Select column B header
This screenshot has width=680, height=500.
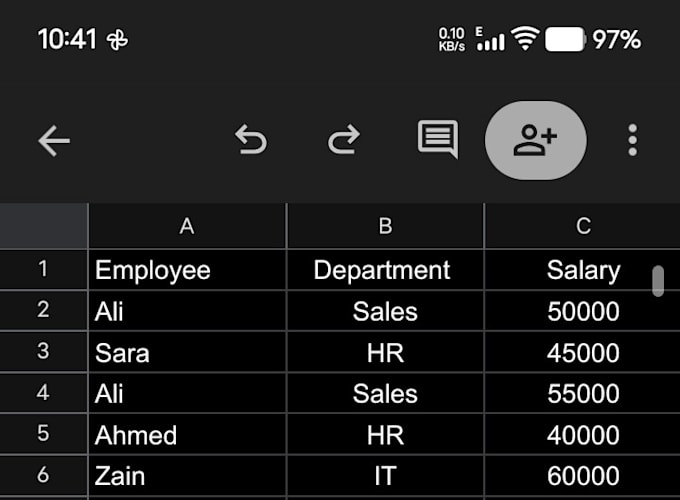click(x=385, y=226)
